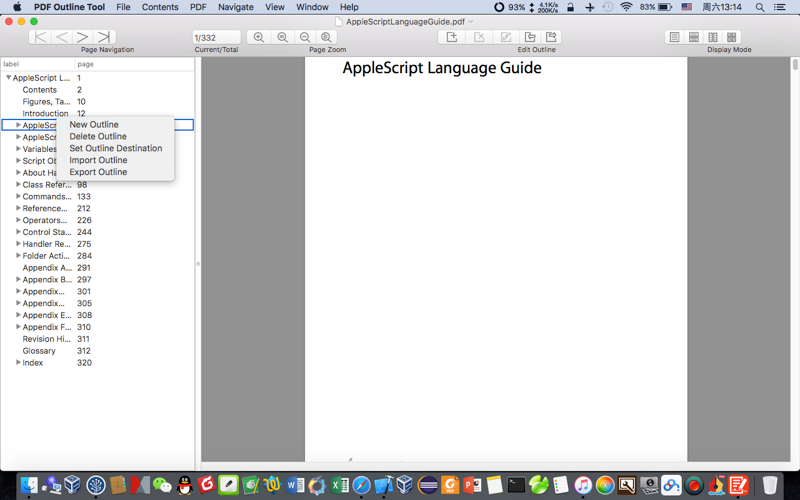Expand the Commands... outline item
Image resolution: width=800 pixels, height=500 pixels.
(18, 196)
